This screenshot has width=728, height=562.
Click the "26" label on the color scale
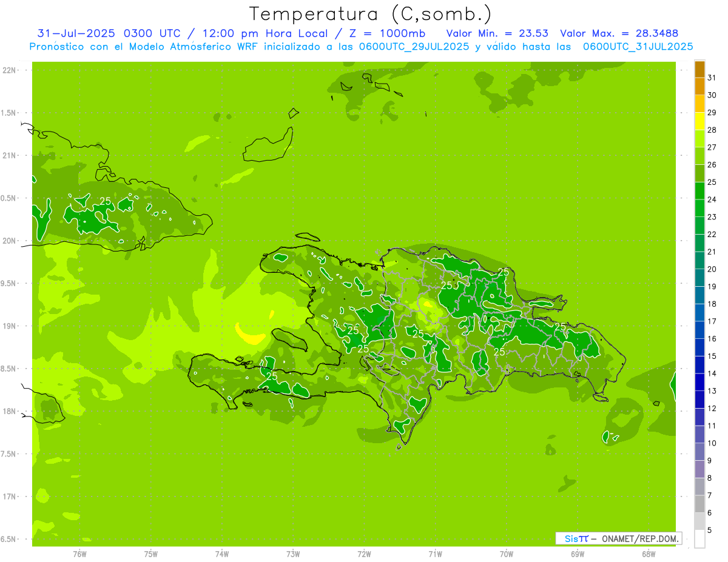tap(712, 165)
